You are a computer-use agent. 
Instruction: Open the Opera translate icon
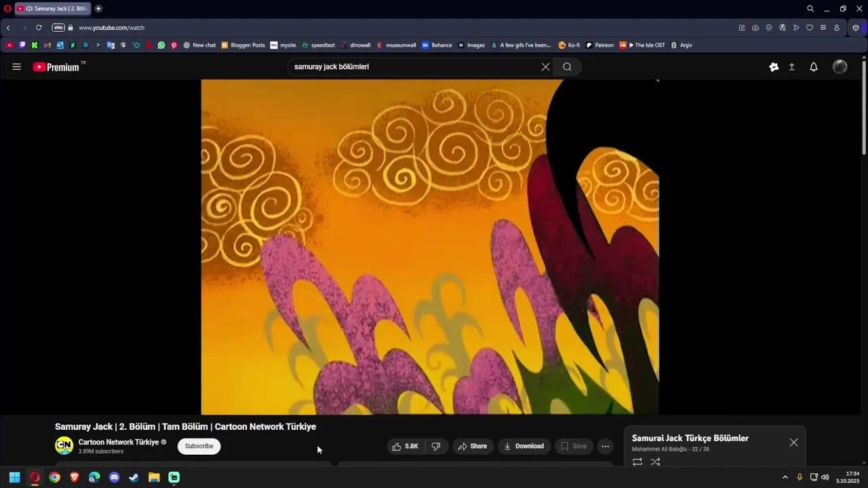click(x=783, y=28)
